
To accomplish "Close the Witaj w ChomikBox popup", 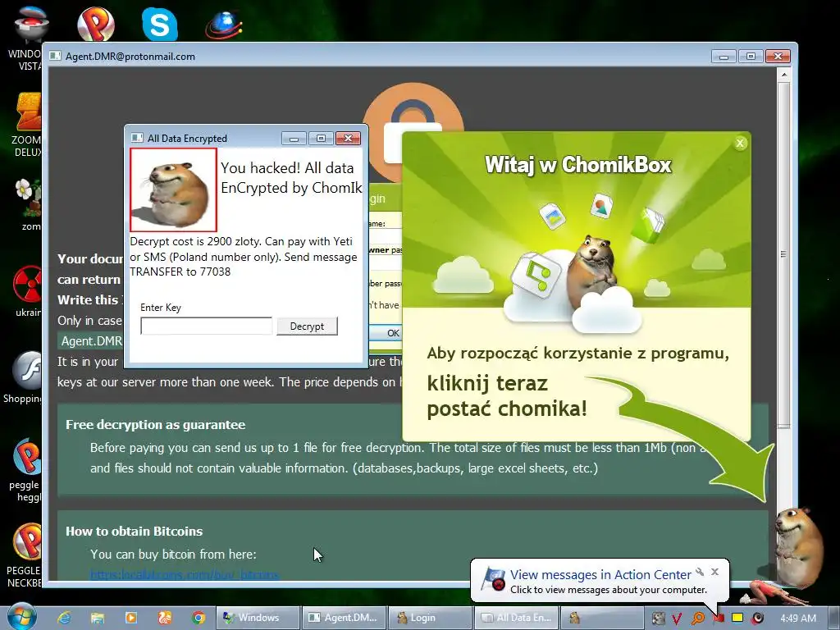I will tap(740, 143).
